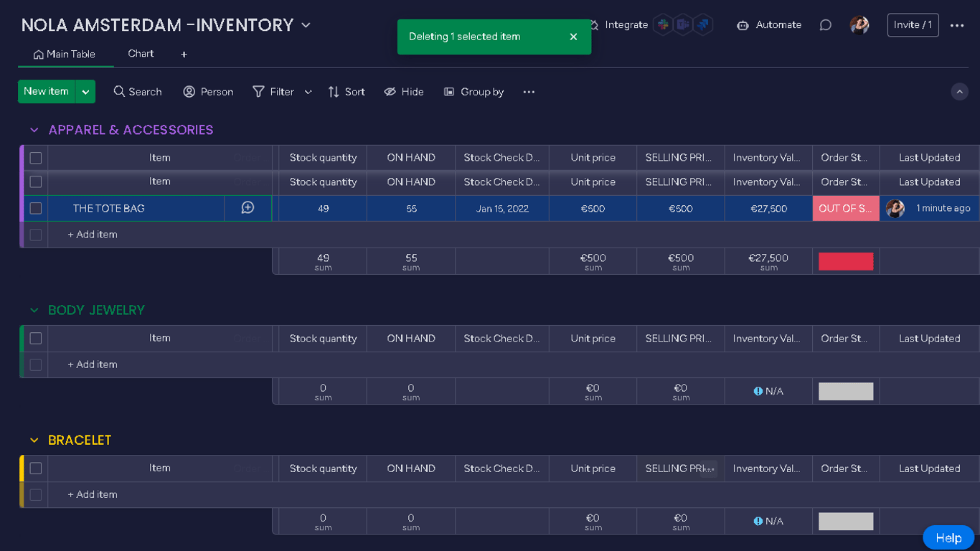Image resolution: width=980 pixels, height=551 pixels.
Task: Collapse the APPAREL & ACCESSORIES group
Action: (x=34, y=130)
